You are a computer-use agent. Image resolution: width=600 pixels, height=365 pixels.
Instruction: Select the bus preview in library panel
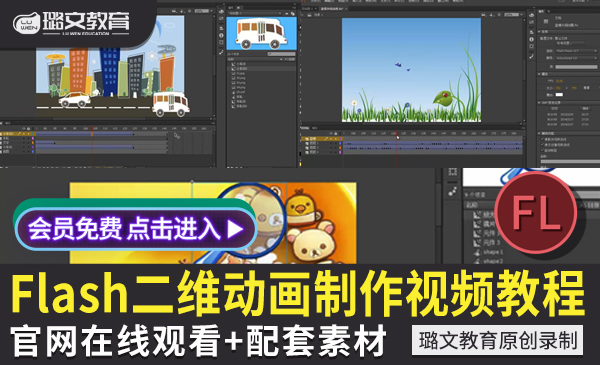(261, 33)
